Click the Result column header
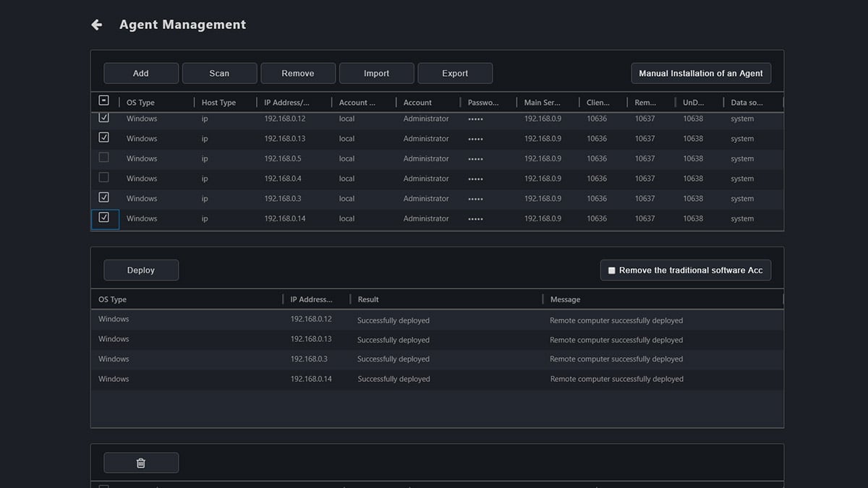The image size is (868, 488). tap(368, 299)
